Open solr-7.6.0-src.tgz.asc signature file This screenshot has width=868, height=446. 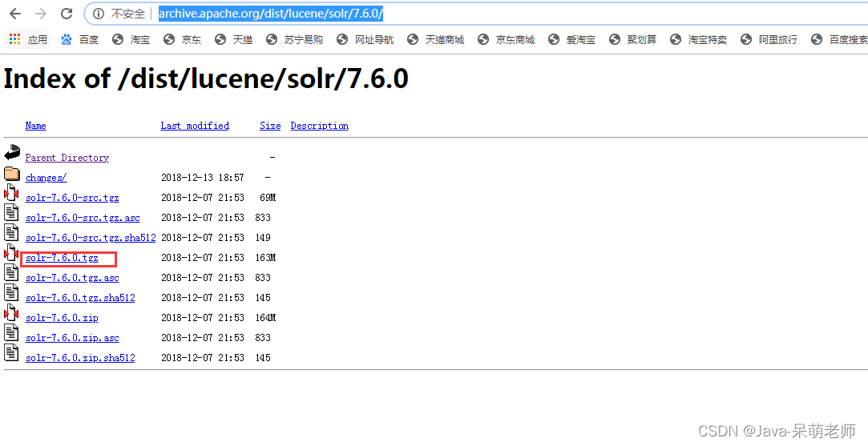click(83, 218)
